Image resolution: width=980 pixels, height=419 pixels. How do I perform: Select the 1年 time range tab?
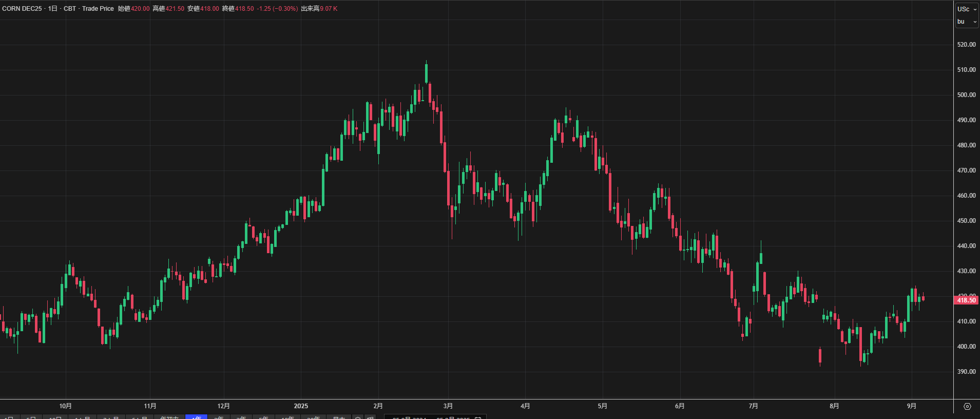click(x=196, y=417)
